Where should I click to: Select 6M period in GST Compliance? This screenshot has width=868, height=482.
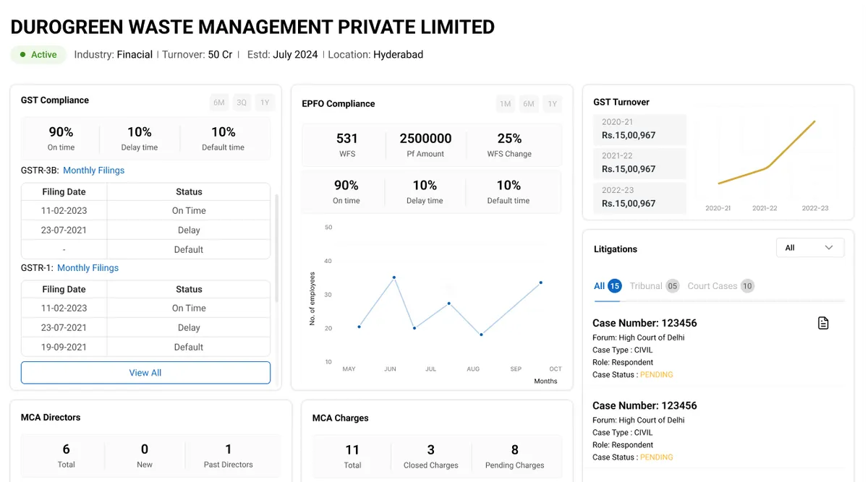[218, 103]
